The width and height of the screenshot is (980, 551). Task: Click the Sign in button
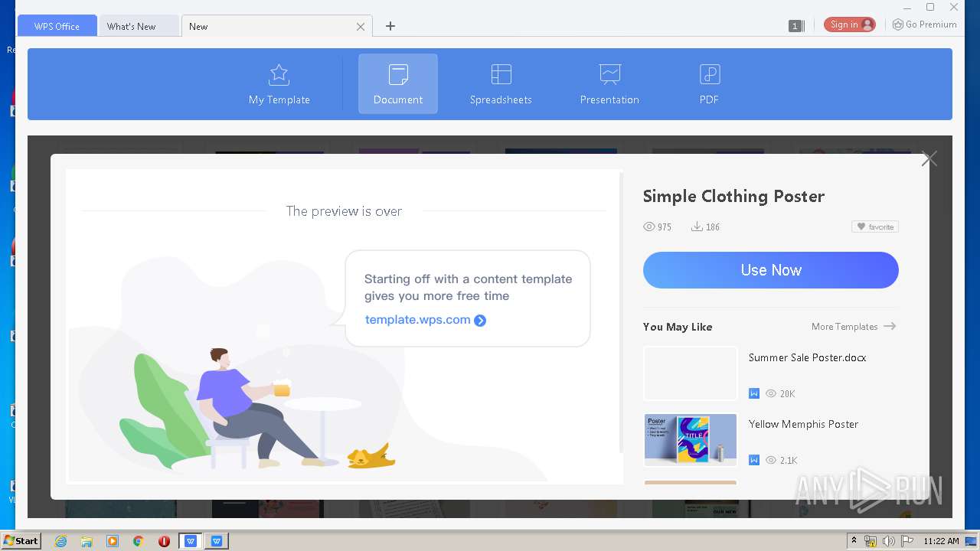point(850,24)
